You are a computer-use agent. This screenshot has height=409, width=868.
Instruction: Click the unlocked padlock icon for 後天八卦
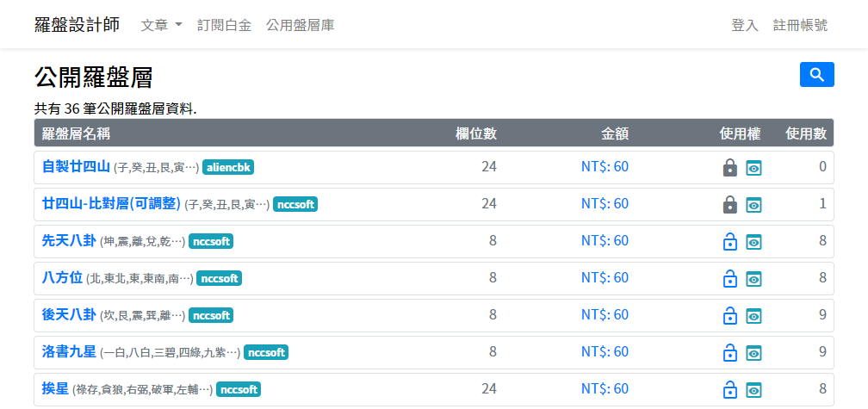729,316
